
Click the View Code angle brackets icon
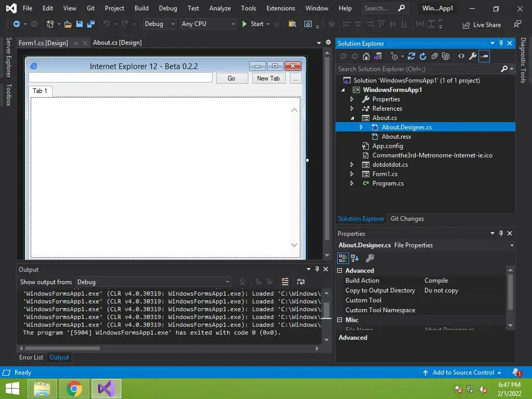461,56
